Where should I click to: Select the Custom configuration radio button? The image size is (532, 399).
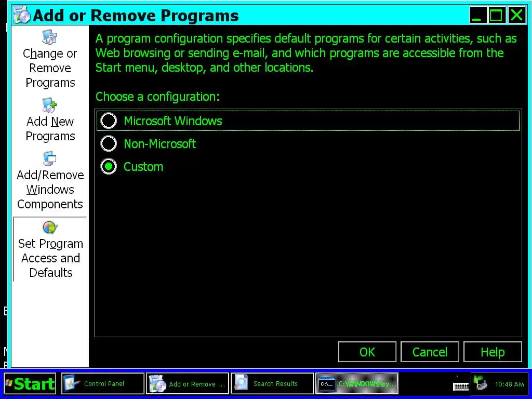point(109,167)
